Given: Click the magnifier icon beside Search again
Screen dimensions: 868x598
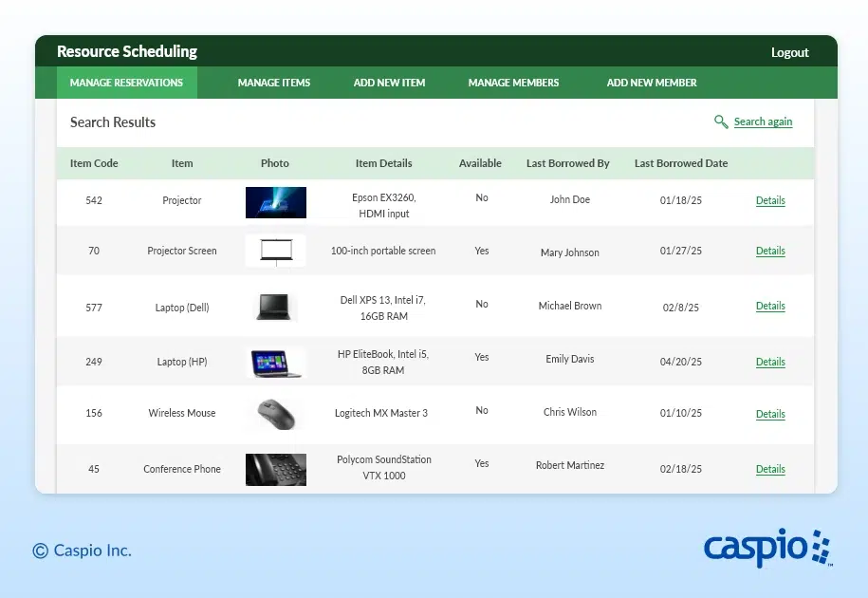Looking at the screenshot, I should [721, 121].
